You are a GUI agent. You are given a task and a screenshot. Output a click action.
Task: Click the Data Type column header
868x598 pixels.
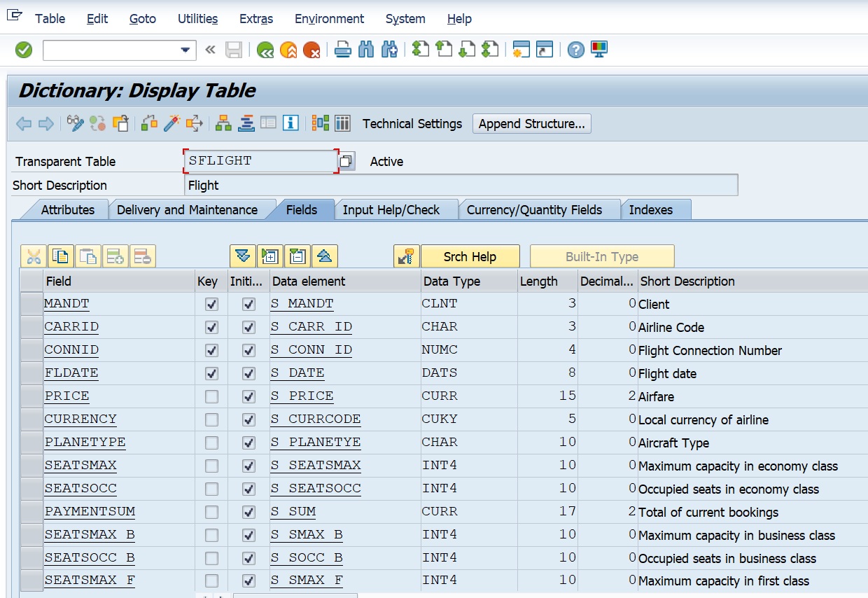coord(451,281)
